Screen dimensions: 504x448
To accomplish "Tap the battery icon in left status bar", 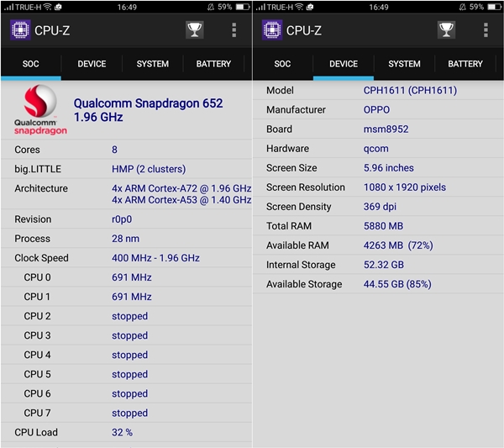I will (x=243, y=7).
